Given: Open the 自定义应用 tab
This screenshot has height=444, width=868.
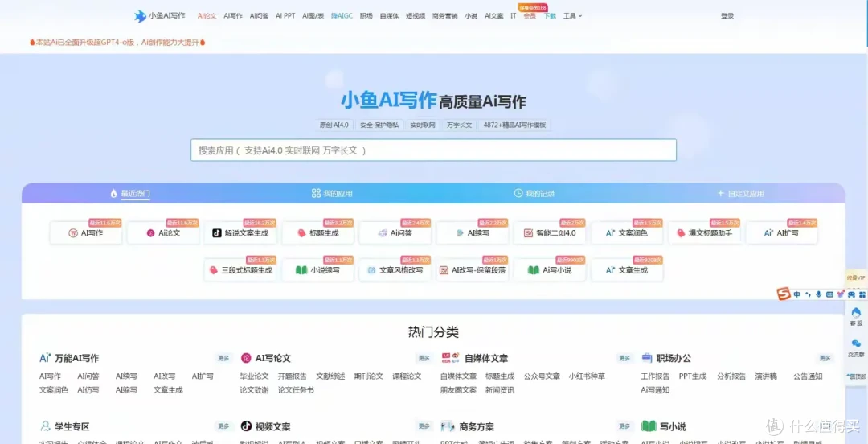Looking at the screenshot, I should (741, 194).
